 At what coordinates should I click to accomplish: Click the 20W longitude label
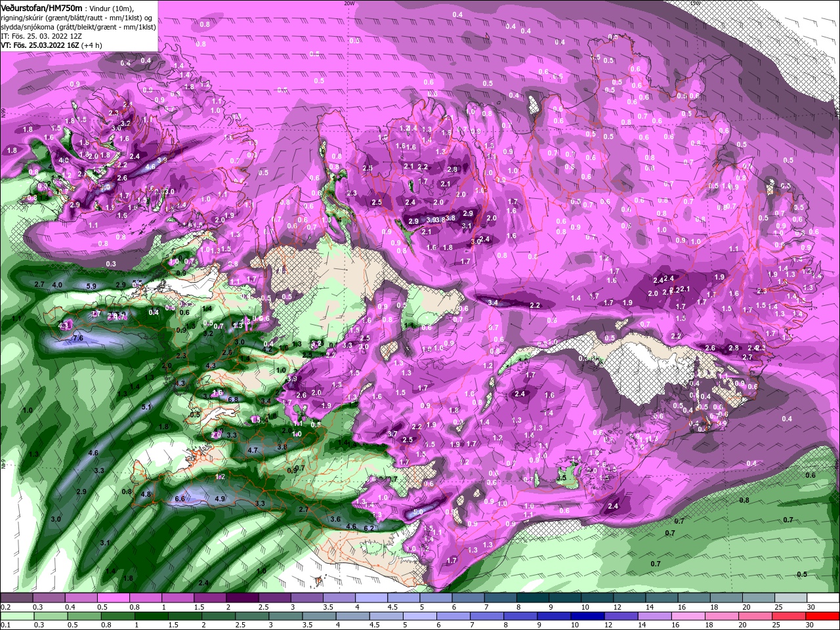[349, 3]
